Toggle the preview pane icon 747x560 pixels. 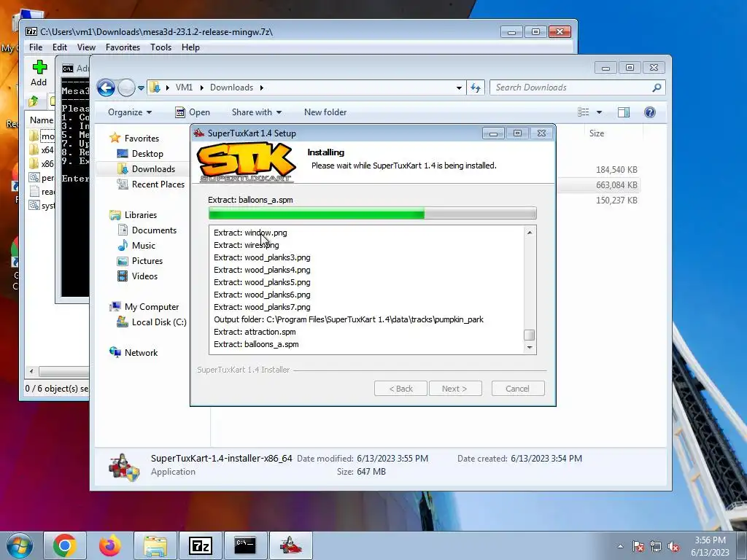tap(623, 112)
